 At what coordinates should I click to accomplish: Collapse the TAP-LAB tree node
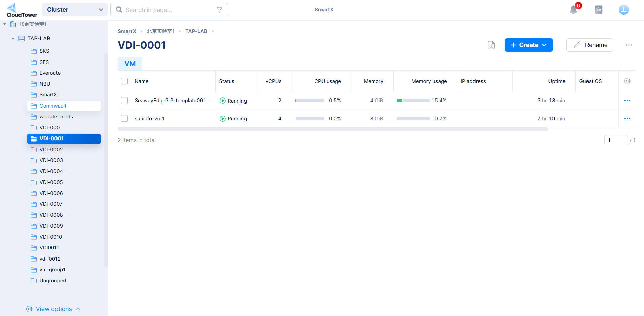(13, 39)
